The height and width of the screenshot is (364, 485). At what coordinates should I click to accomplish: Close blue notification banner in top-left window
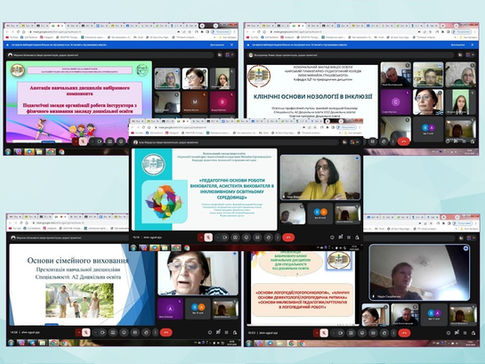[232, 45]
